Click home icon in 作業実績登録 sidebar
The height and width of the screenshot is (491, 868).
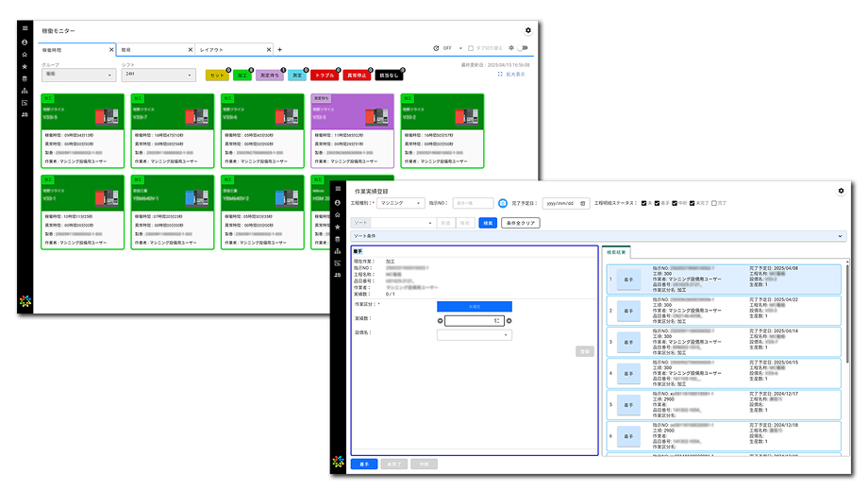point(338,215)
